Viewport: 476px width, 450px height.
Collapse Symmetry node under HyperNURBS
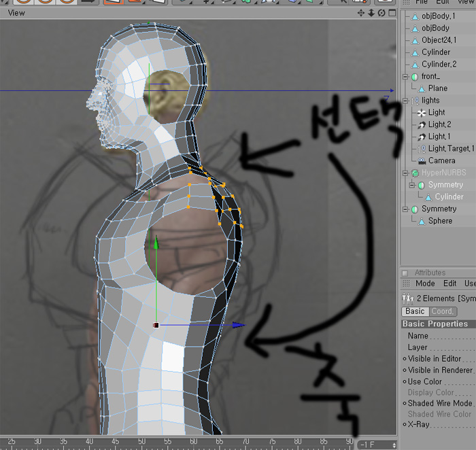click(x=411, y=185)
